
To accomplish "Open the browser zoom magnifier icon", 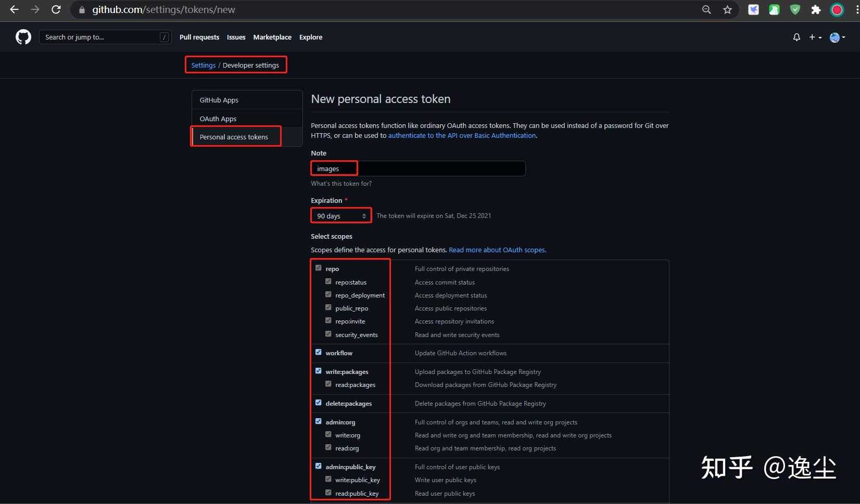I will point(706,9).
